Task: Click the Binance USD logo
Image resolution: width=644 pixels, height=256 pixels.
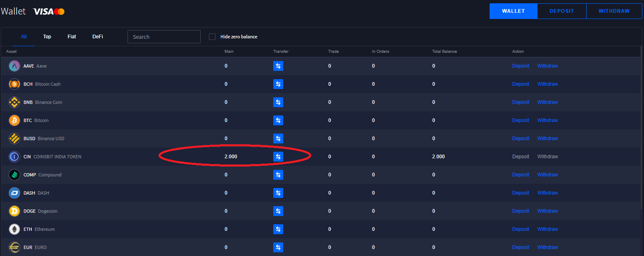Action: coord(14,139)
